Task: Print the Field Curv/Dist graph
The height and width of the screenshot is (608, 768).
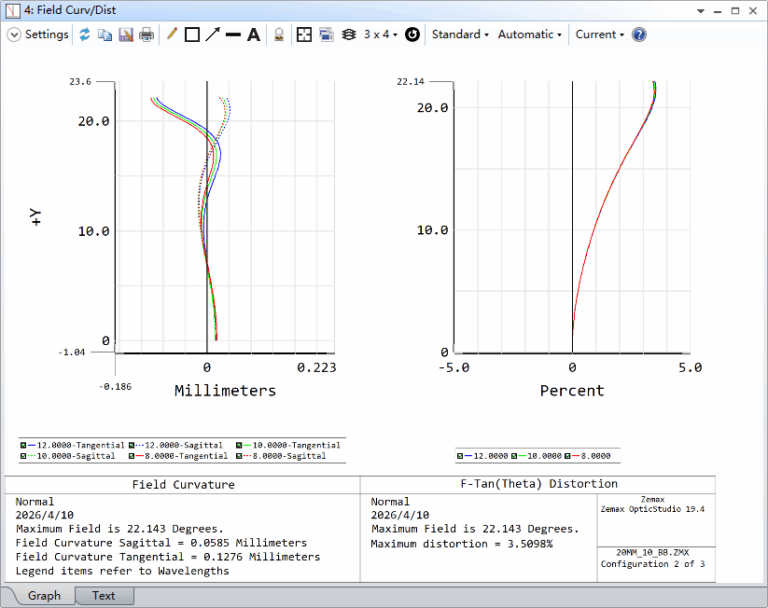Action: pyautogui.click(x=147, y=34)
